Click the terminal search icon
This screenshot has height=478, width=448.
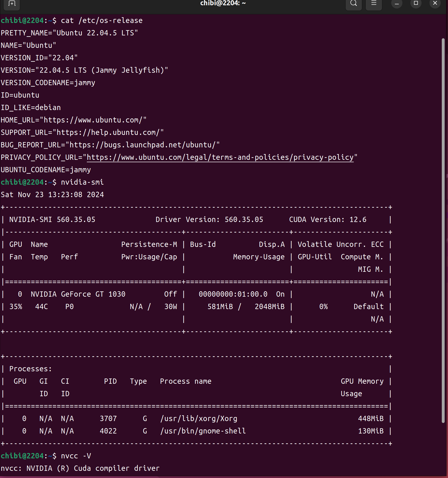(x=353, y=3)
